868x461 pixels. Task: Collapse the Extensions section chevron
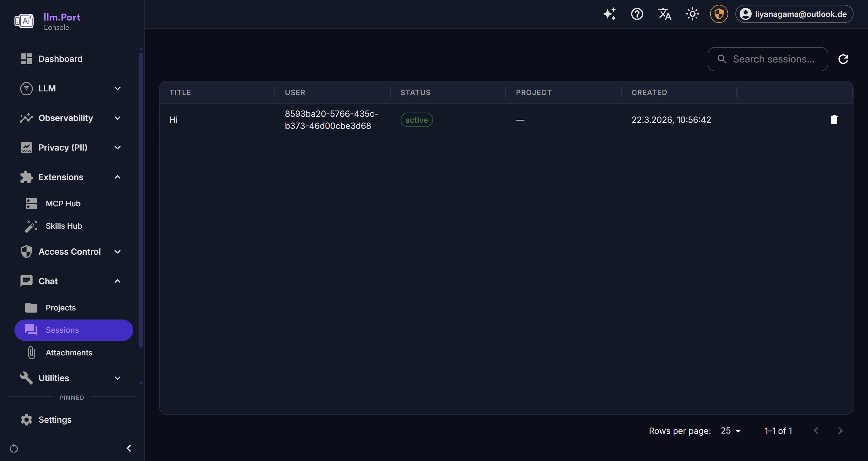click(x=118, y=177)
